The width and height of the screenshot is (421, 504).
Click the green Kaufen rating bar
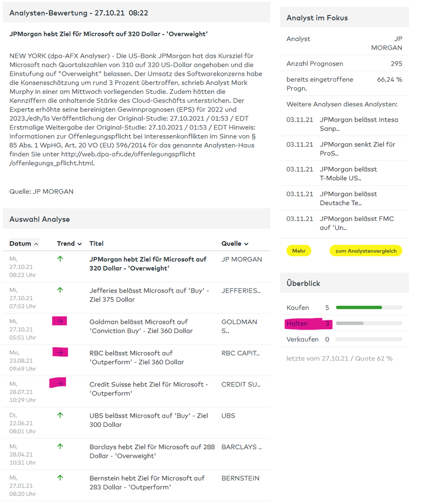[x=359, y=307]
